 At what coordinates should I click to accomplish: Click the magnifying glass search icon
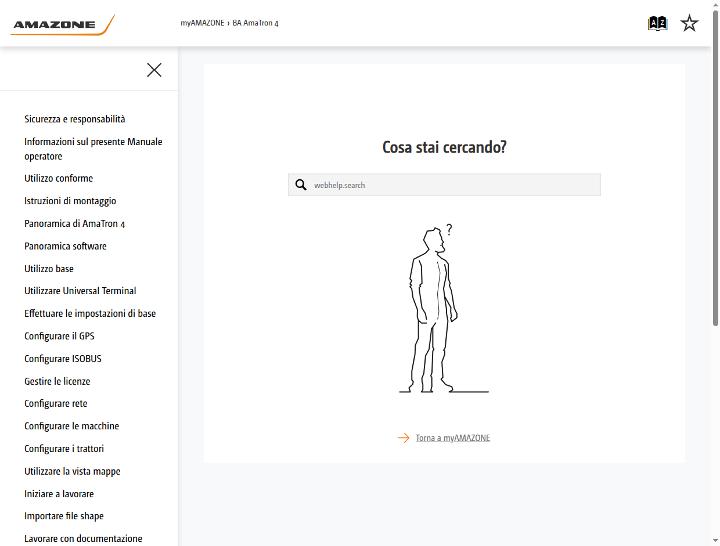(301, 185)
